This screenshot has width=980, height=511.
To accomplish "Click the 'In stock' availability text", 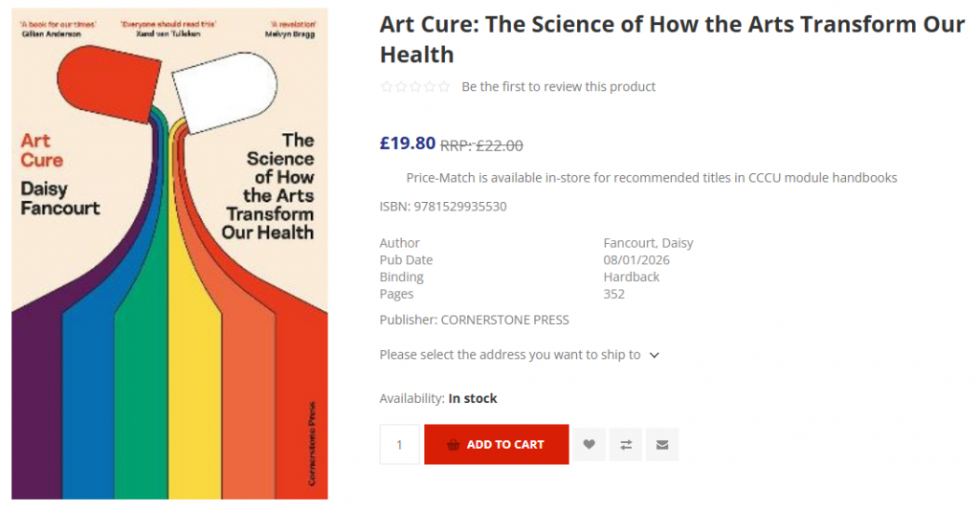I will pos(473,399).
